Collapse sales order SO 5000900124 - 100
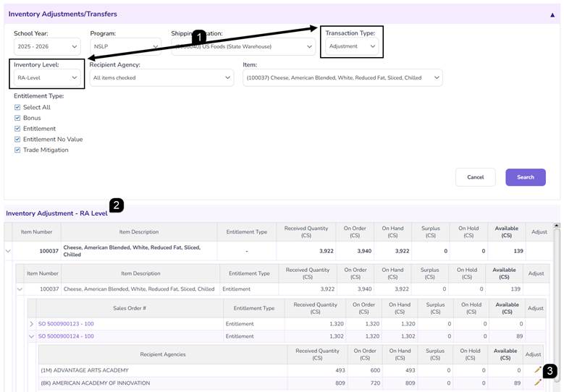Image resolution: width=564 pixels, height=392 pixels. pyautogui.click(x=31, y=336)
